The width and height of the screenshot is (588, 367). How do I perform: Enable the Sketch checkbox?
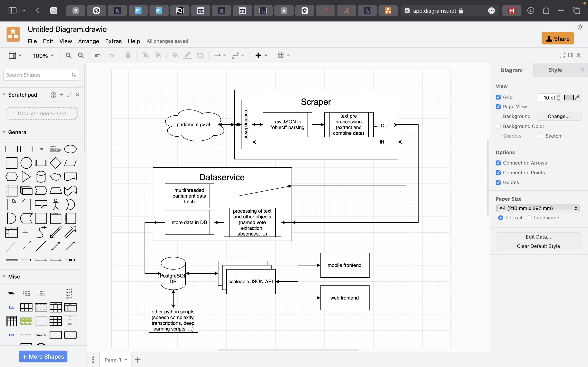tap(540, 136)
